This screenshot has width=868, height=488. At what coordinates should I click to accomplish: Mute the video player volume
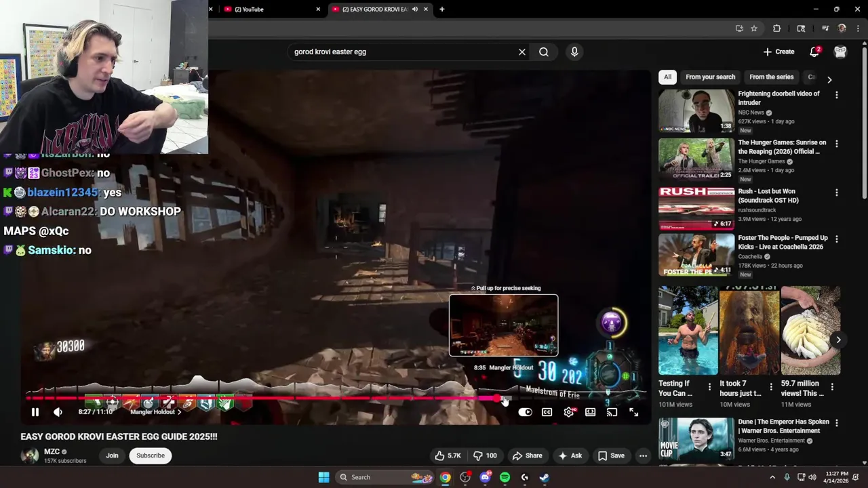click(x=58, y=412)
